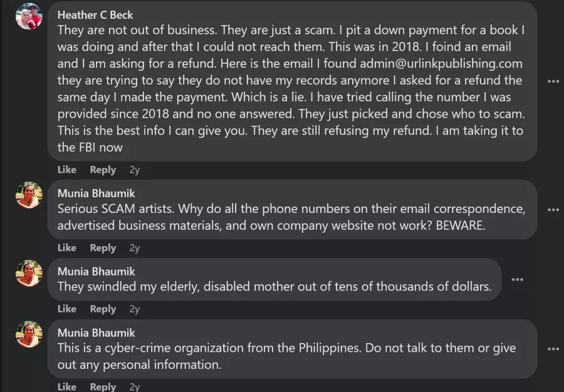Open options menu on the cyber-crime comment
Screen dimensions: 564x392
(x=553, y=349)
